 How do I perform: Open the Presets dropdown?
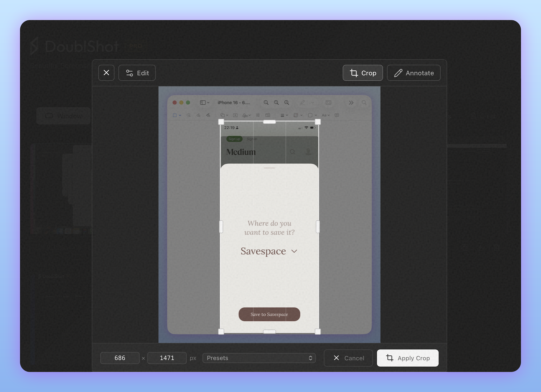(x=259, y=358)
